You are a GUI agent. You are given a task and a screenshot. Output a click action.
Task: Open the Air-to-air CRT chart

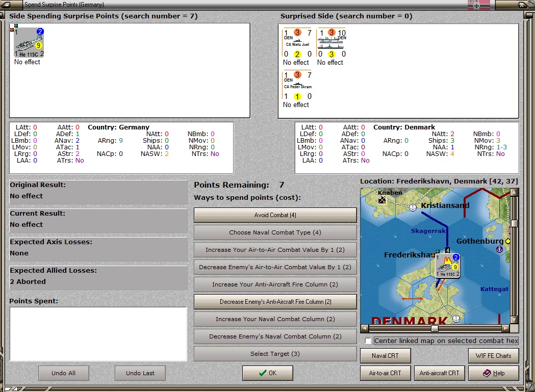pyautogui.click(x=385, y=373)
